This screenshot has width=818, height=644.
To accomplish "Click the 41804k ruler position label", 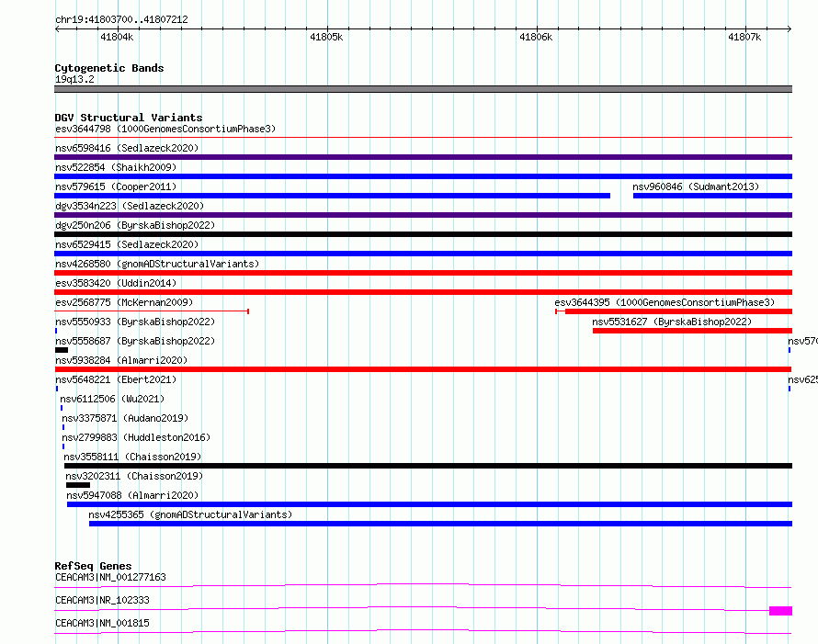I will tap(117, 37).
